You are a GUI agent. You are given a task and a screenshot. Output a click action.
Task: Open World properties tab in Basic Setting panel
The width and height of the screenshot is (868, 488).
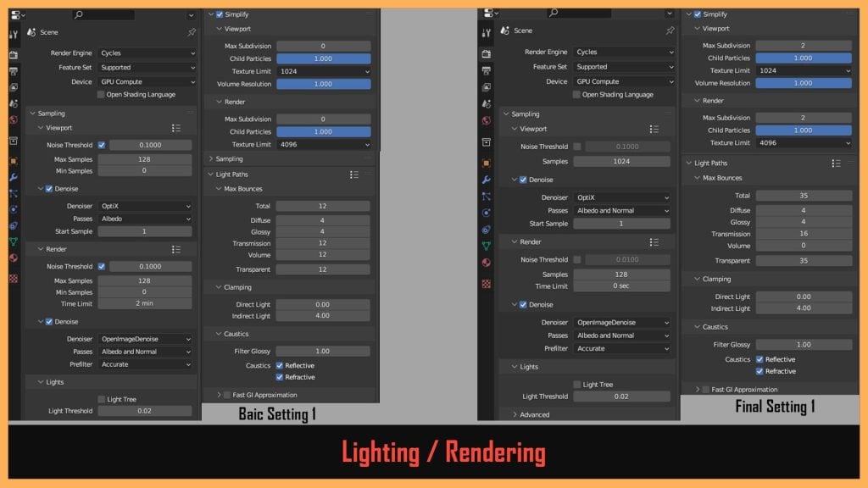[x=14, y=119]
